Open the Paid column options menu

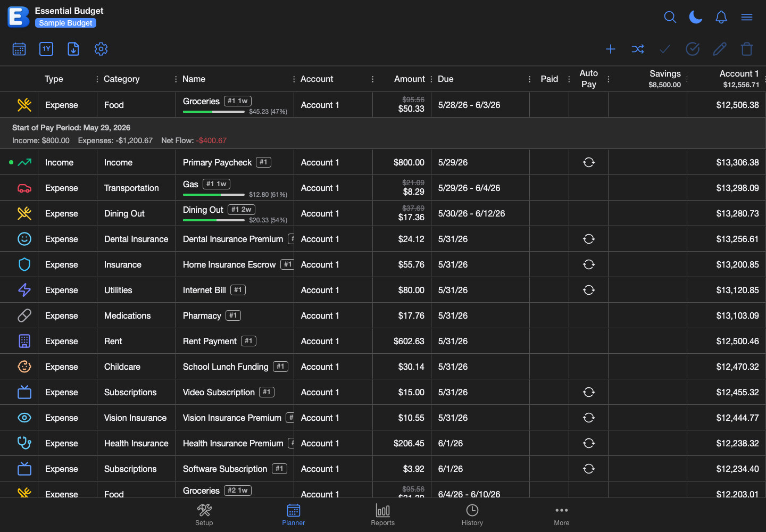tap(569, 79)
